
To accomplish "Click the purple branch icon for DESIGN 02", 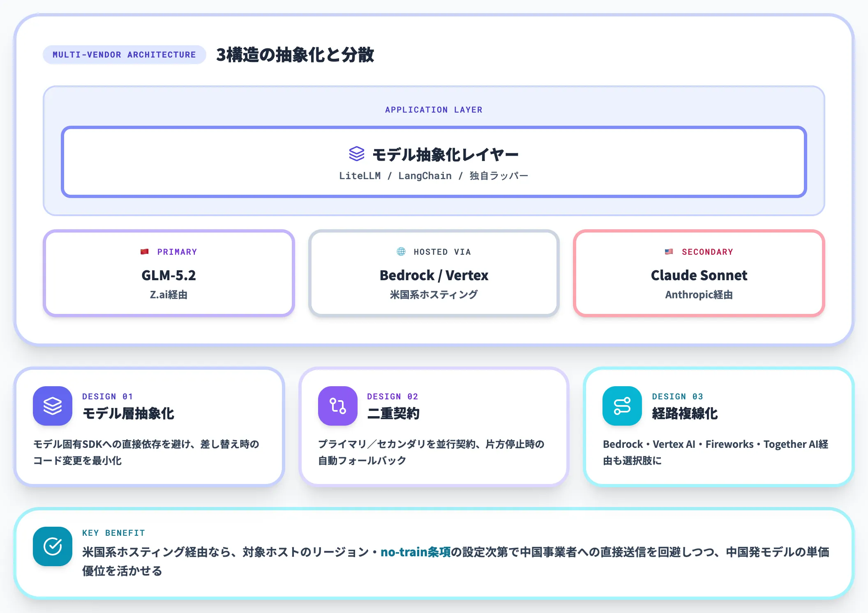I will pos(338,406).
